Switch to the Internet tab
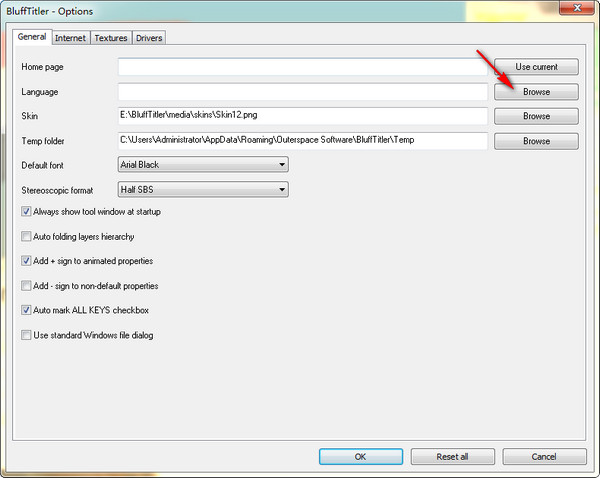Image resolution: width=600 pixels, height=478 pixels. pyautogui.click(x=70, y=38)
